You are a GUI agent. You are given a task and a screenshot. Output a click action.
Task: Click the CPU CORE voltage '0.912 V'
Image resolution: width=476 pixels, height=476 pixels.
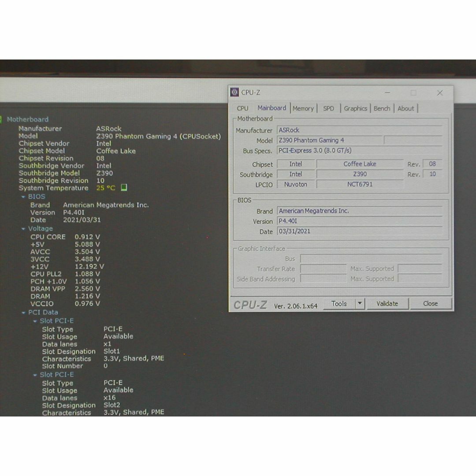(87, 237)
